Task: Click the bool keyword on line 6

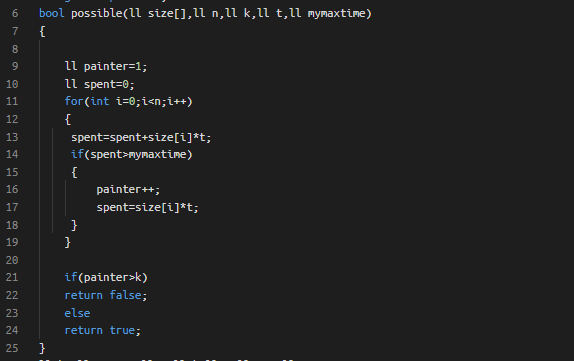Action: 52,14
